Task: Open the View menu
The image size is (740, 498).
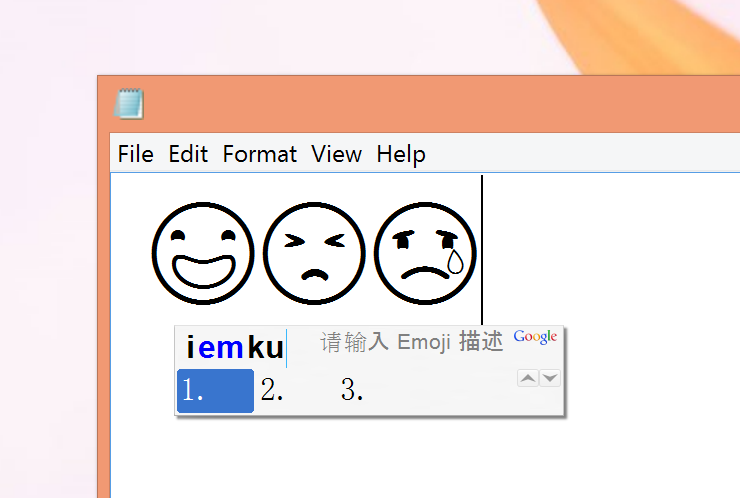Action: tap(336, 154)
